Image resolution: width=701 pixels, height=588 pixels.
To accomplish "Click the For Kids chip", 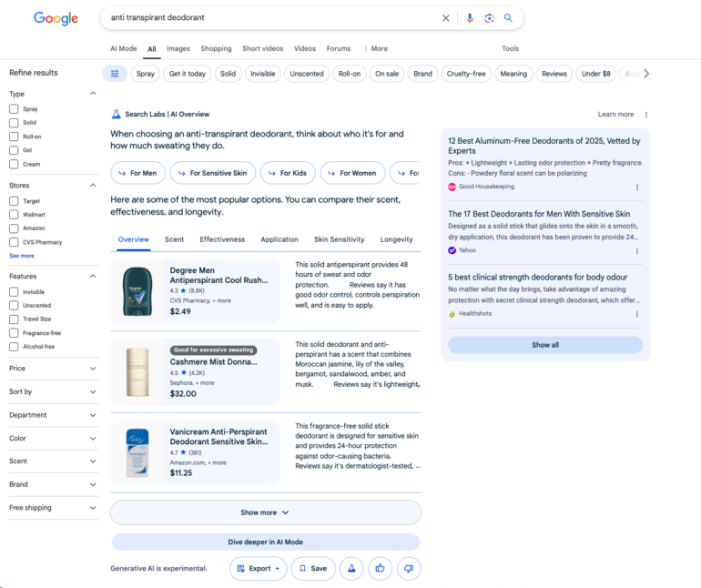I will (288, 173).
